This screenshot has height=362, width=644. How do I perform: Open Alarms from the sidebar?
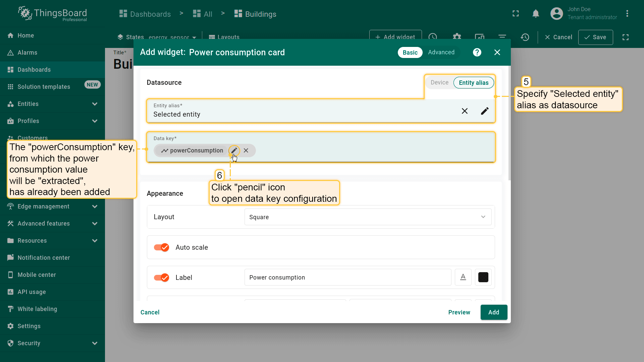tap(28, 53)
